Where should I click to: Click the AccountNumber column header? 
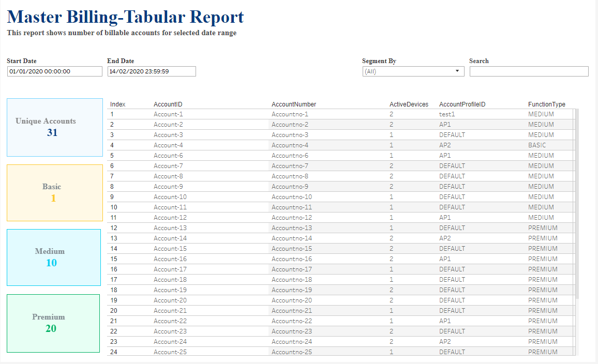[x=294, y=104]
